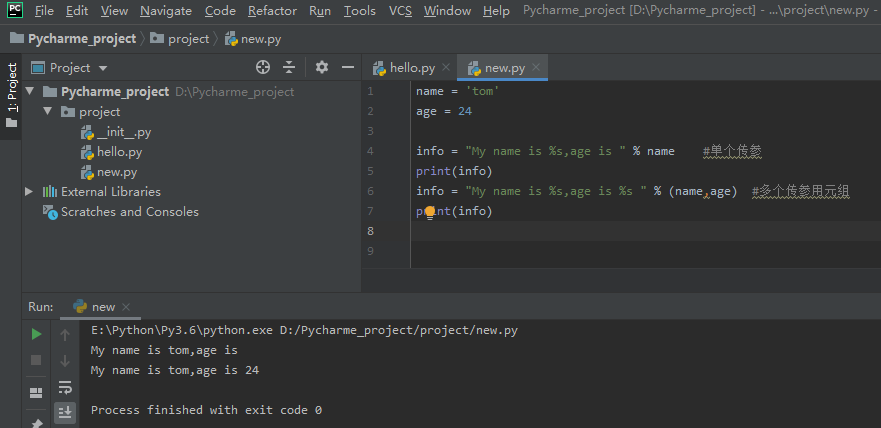Close the hello.py editor tab
The image size is (881, 428).
pos(446,68)
